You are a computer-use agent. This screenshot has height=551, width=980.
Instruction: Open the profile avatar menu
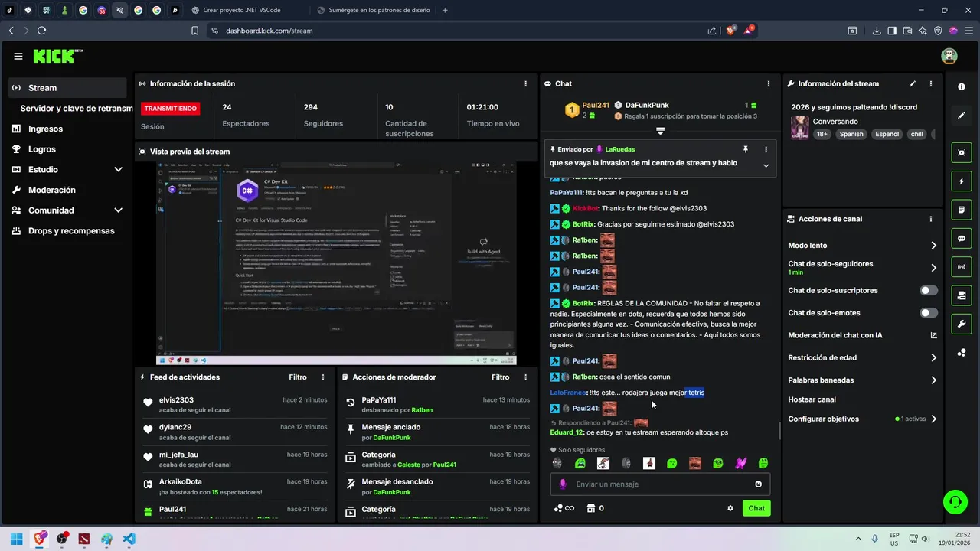(949, 56)
